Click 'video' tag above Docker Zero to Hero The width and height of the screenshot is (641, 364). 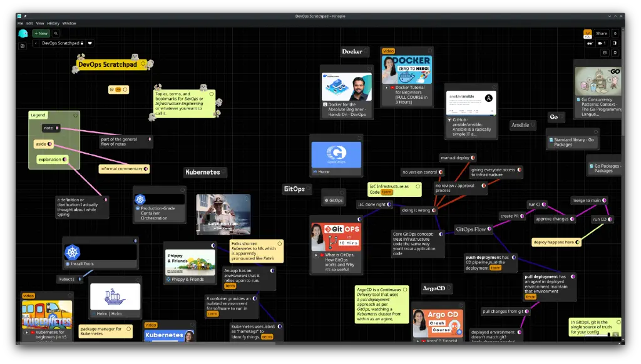click(x=388, y=51)
